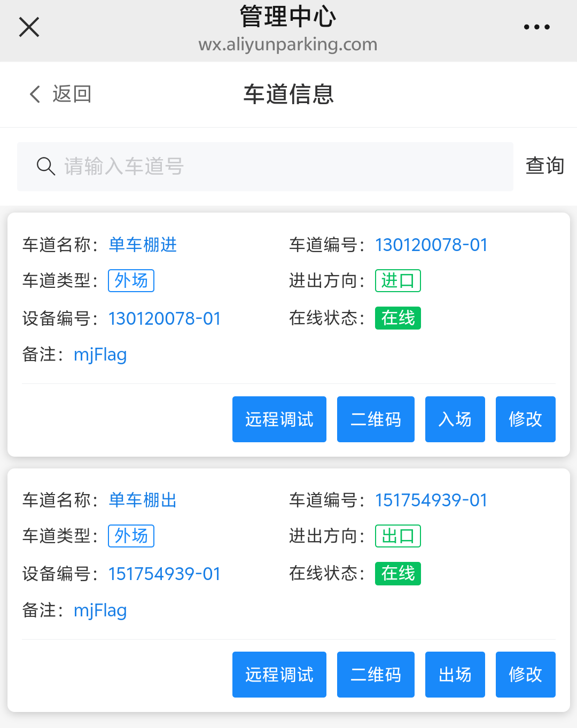
Task: Trigger 入场 on lane 单车棚进
Action: (x=455, y=419)
